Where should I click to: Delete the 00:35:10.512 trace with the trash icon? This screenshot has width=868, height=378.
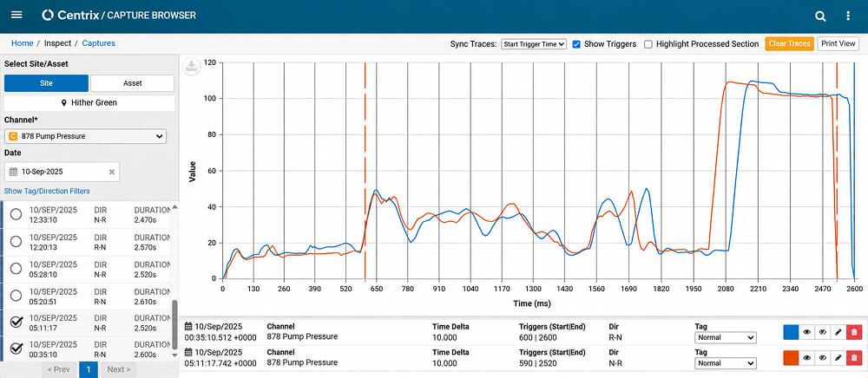click(854, 332)
